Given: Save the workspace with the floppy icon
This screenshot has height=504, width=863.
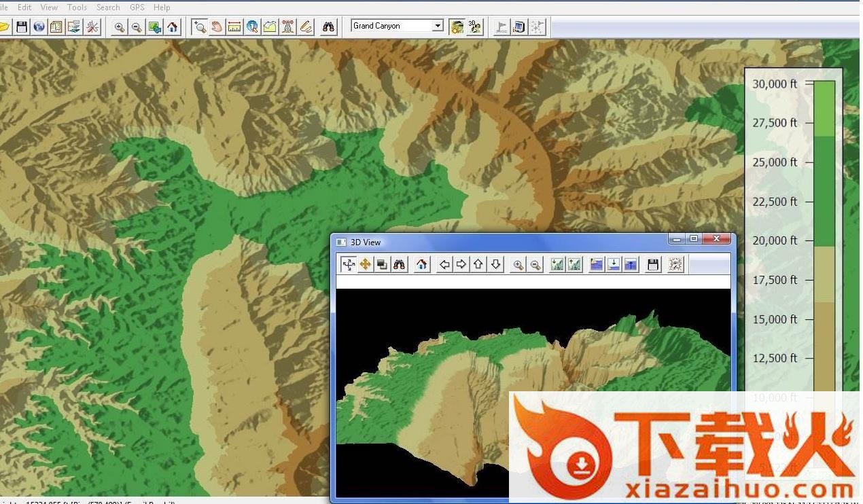Looking at the screenshot, I should [22, 26].
